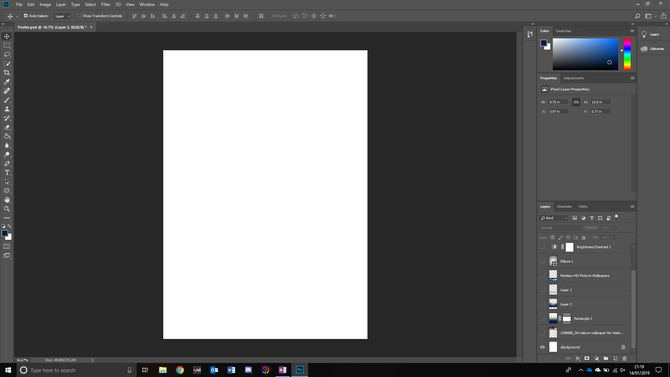Select the Eraser tool
670x377 pixels.
point(7,127)
